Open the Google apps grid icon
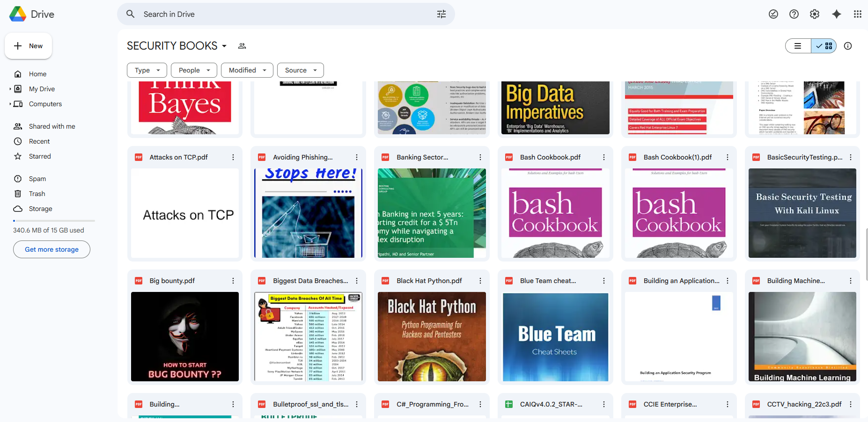The height and width of the screenshot is (422, 868). click(858, 14)
